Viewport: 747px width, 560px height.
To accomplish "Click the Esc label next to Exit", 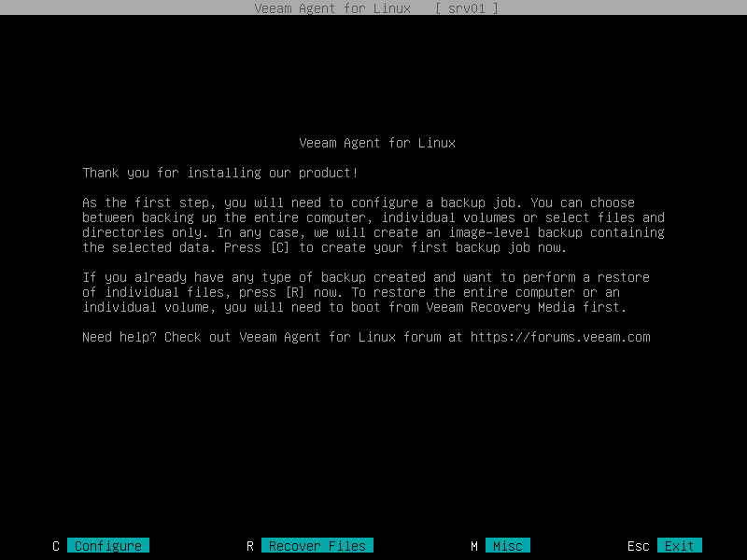I will [639, 545].
